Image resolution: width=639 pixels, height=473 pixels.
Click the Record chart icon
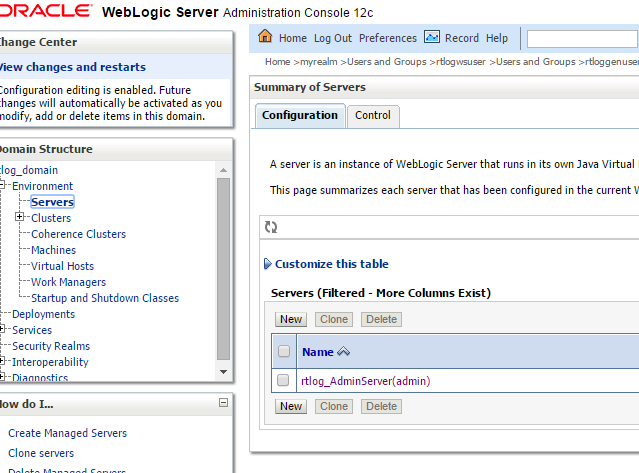pyautogui.click(x=432, y=37)
